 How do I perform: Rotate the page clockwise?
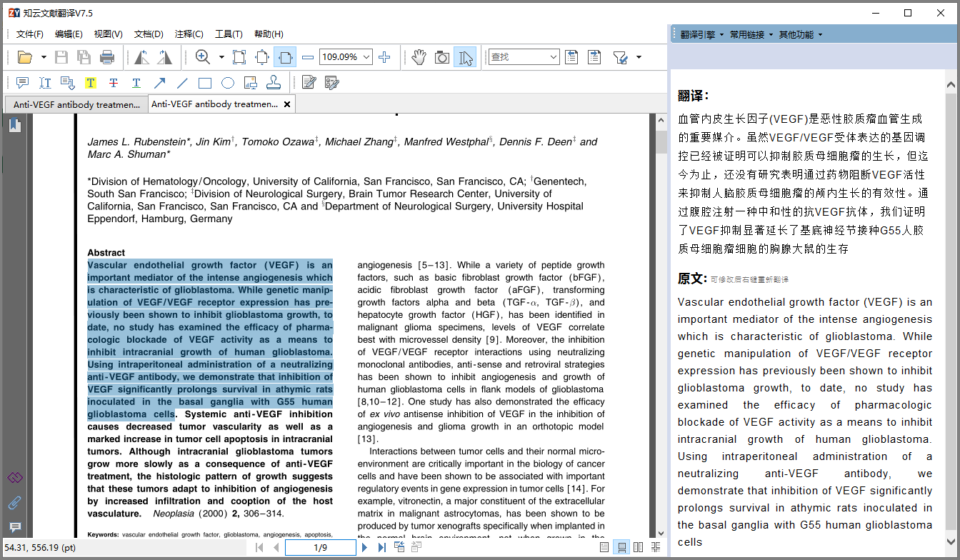tap(165, 57)
